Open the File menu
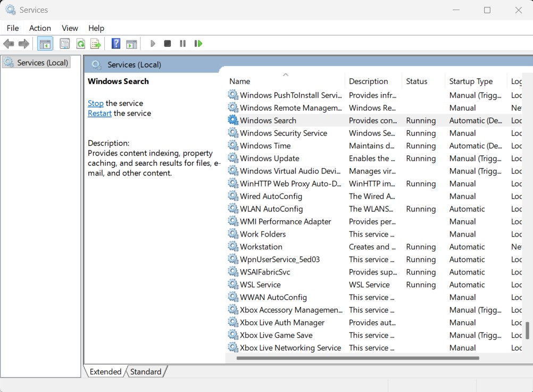 (13, 28)
